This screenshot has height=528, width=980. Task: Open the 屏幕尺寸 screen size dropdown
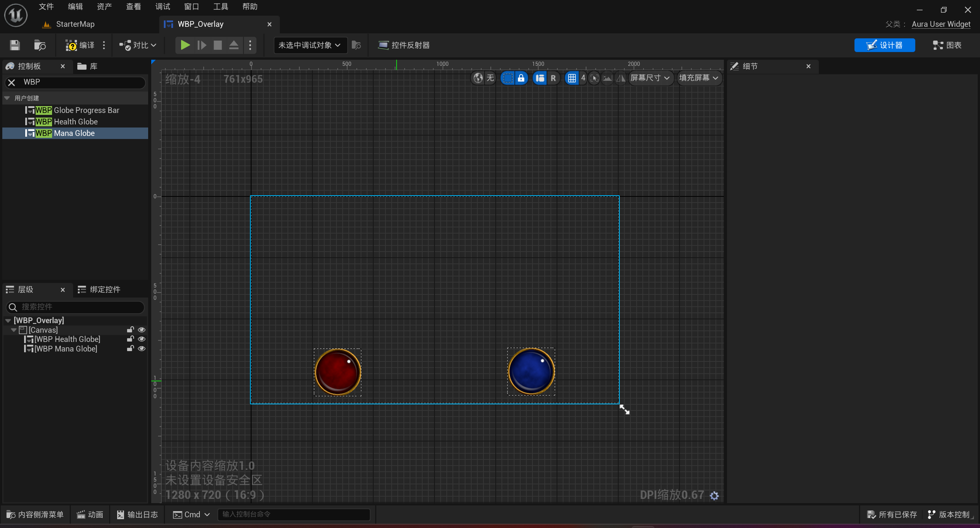pos(650,78)
